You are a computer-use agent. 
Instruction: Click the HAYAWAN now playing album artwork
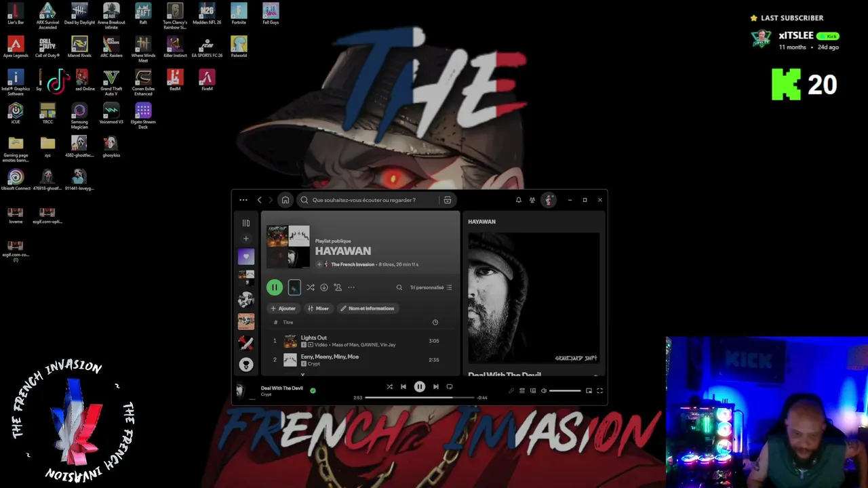[534, 298]
